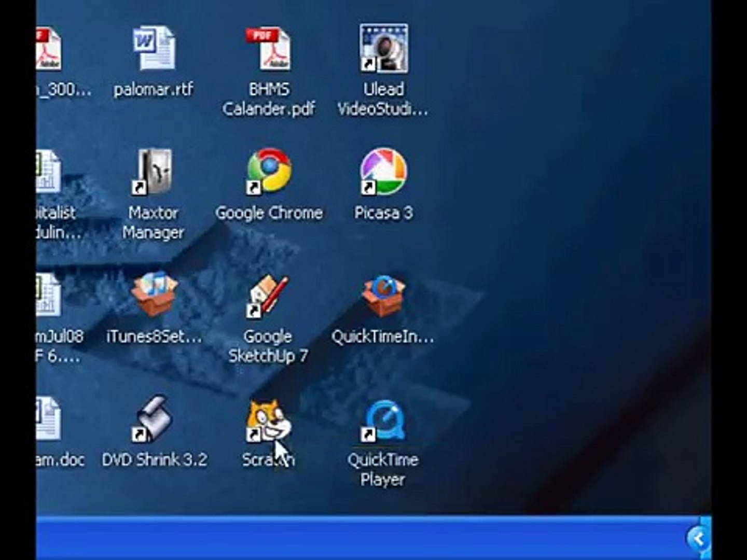Image resolution: width=747 pixels, height=560 pixels.
Task: Select the QuickTimeInstaller package icon
Action: point(384,296)
